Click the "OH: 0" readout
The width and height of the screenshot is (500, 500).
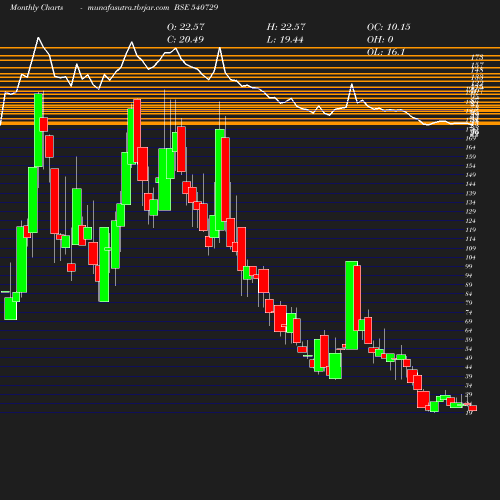click(x=380, y=40)
